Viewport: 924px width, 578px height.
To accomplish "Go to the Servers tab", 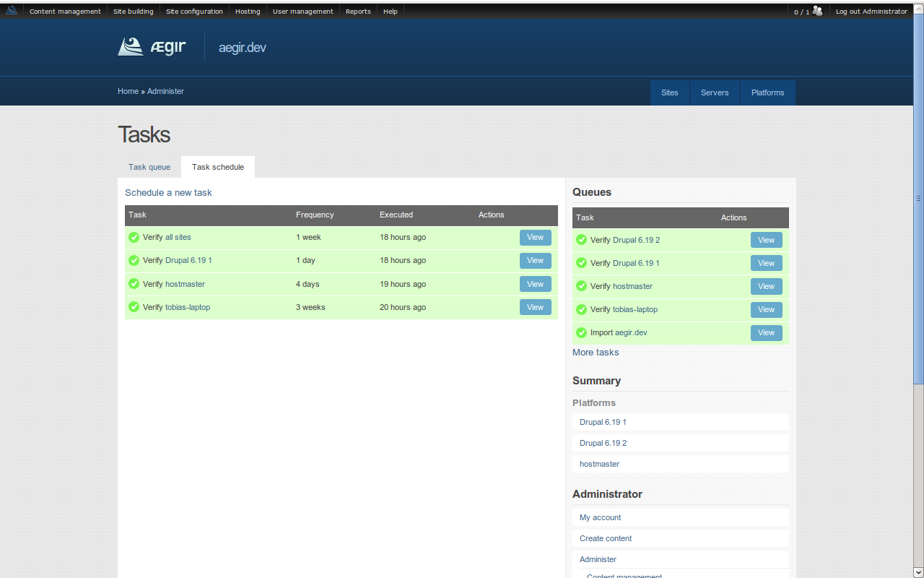I will click(715, 92).
